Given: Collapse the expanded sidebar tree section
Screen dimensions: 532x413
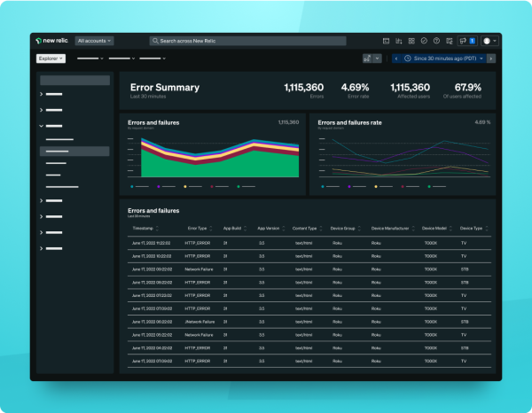Looking at the screenshot, I should pyautogui.click(x=42, y=126).
